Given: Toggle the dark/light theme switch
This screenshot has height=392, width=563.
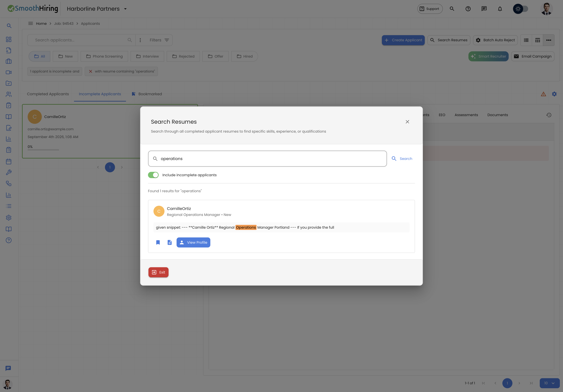Looking at the screenshot, I should [521, 9].
